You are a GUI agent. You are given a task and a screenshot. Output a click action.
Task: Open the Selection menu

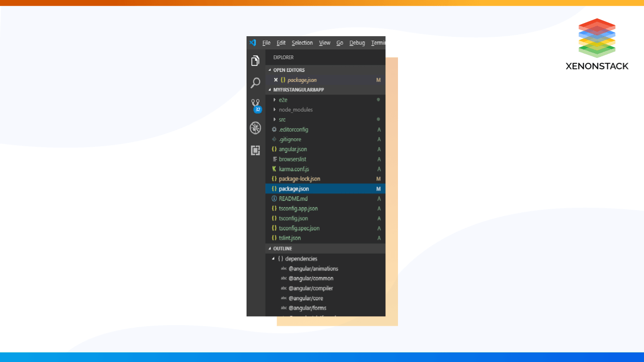[x=302, y=43]
